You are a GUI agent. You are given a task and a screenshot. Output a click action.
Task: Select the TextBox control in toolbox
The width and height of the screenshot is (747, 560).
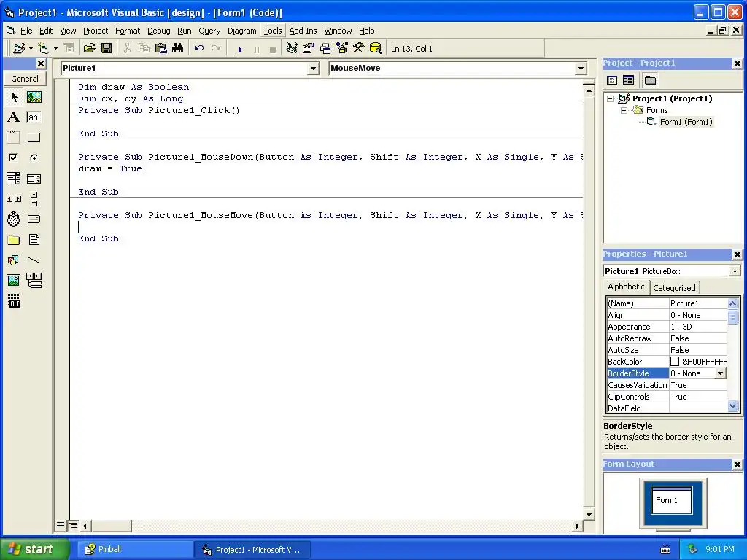[34, 117]
